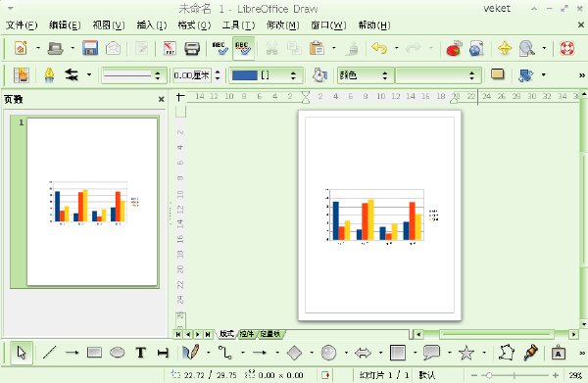The height and width of the screenshot is (383, 588).
Task: Switch to the 控件 layer tab
Action: (x=247, y=333)
